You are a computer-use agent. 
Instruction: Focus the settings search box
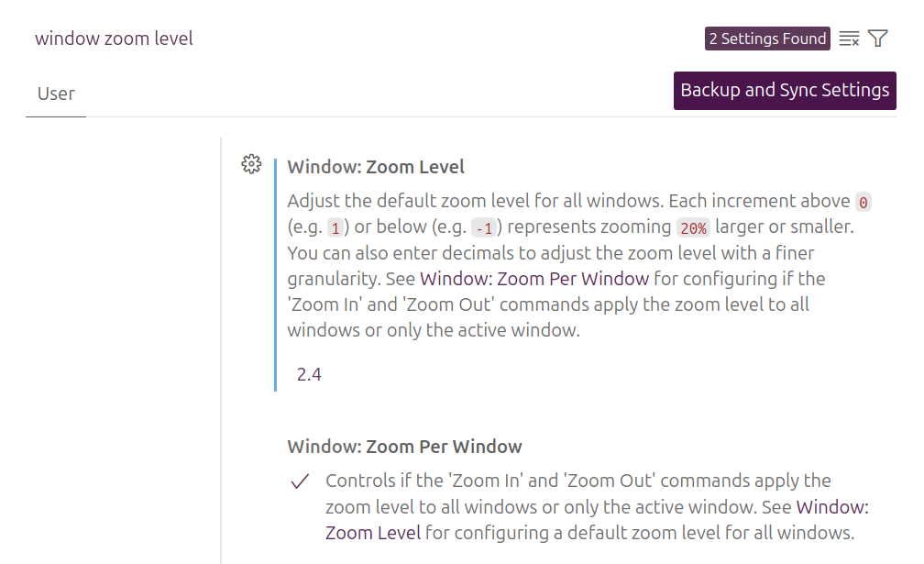click(357, 39)
